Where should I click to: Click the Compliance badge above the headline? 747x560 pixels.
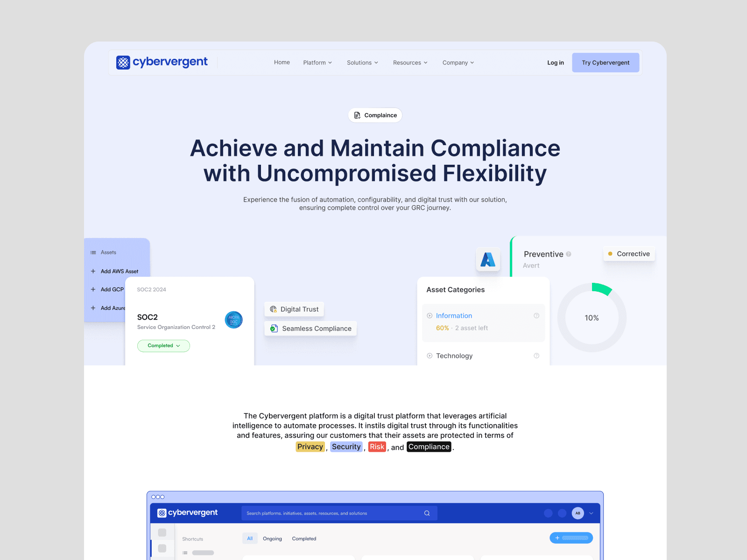(x=375, y=115)
